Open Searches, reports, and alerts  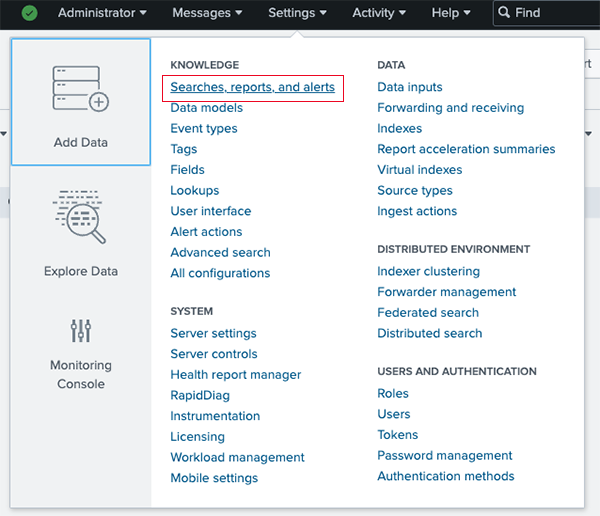pyautogui.click(x=253, y=87)
